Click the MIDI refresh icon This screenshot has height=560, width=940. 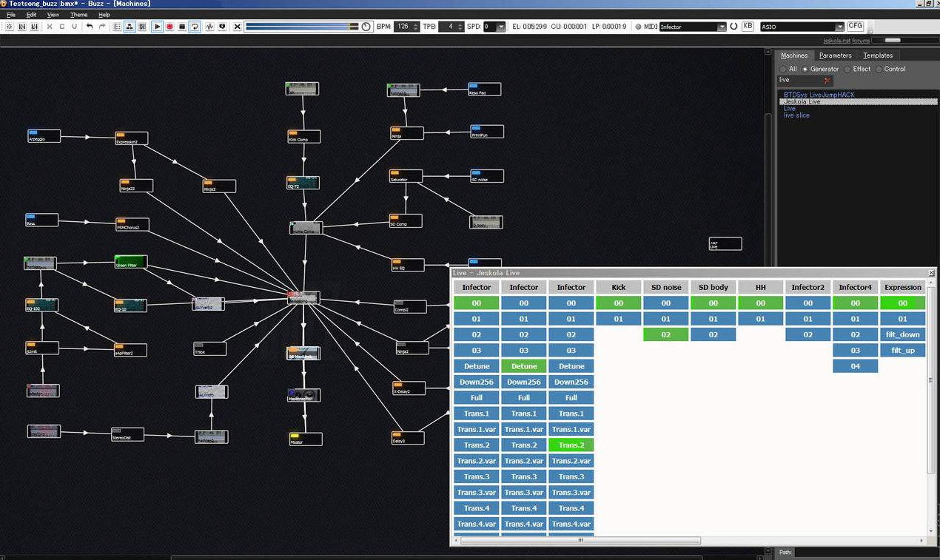[x=733, y=27]
